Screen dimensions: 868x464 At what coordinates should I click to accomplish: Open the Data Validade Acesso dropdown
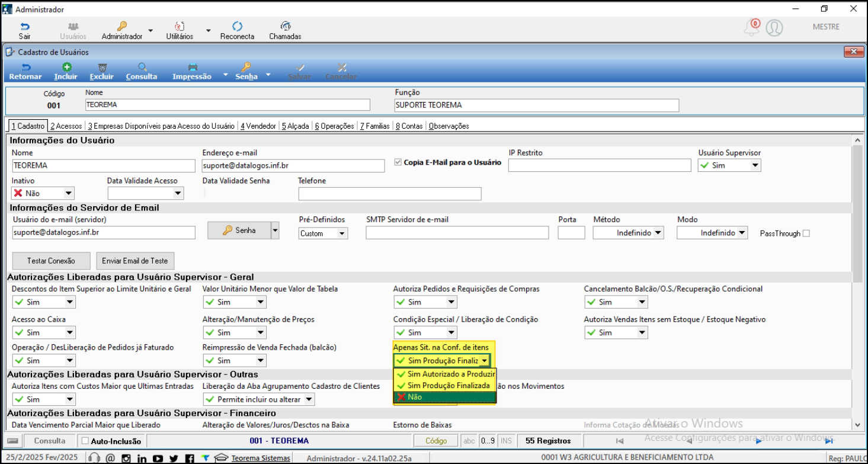tap(178, 193)
